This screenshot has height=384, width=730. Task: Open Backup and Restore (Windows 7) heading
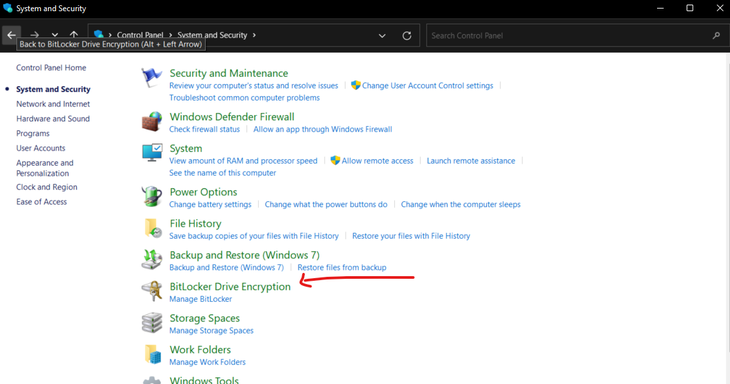coord(244,255)
